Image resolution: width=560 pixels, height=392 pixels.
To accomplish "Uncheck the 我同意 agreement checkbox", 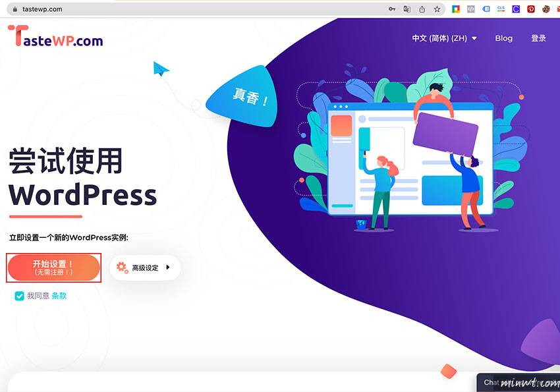I will pos(19,296).
